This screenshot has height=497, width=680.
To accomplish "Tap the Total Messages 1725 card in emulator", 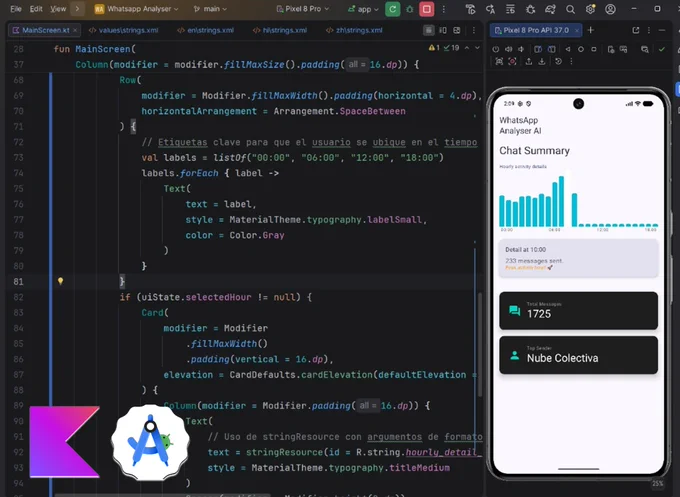I will [x=579, y=311].
